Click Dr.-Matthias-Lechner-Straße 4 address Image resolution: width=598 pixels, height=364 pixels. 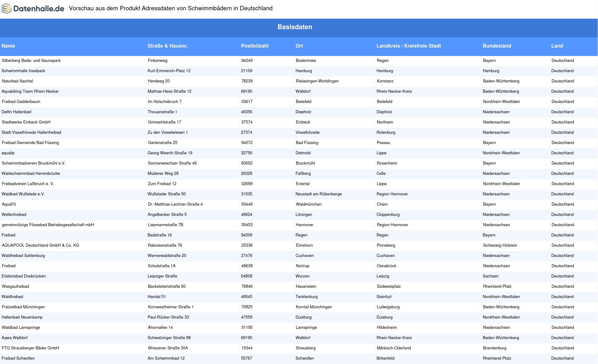pyautogui.click(x=175, y=204)
